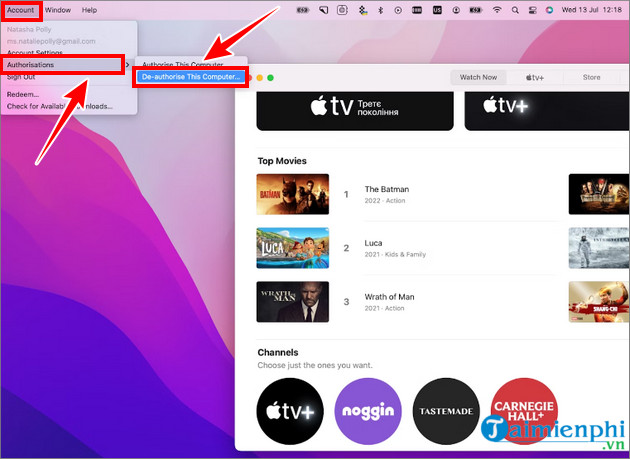The height and width of the screenshot is (459, 630).
Task: Click keyboard-viewer icon in menu bar
Action: [x=417, y=10]
